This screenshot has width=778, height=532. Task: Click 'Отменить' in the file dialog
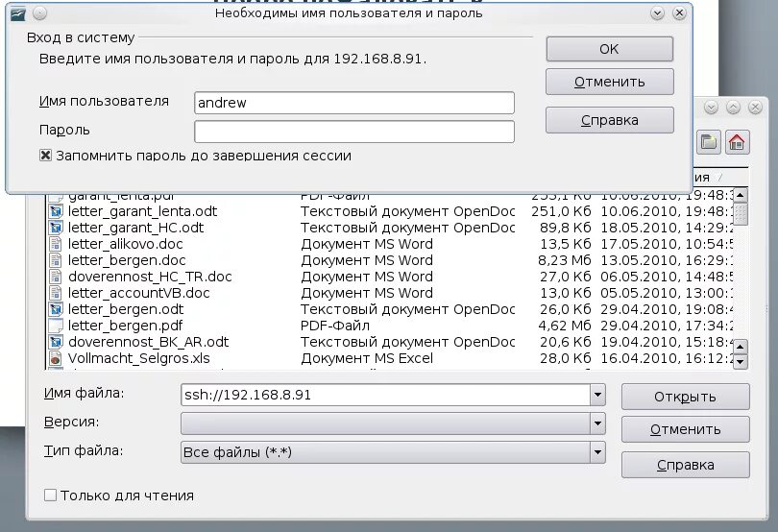pos(685,429)
